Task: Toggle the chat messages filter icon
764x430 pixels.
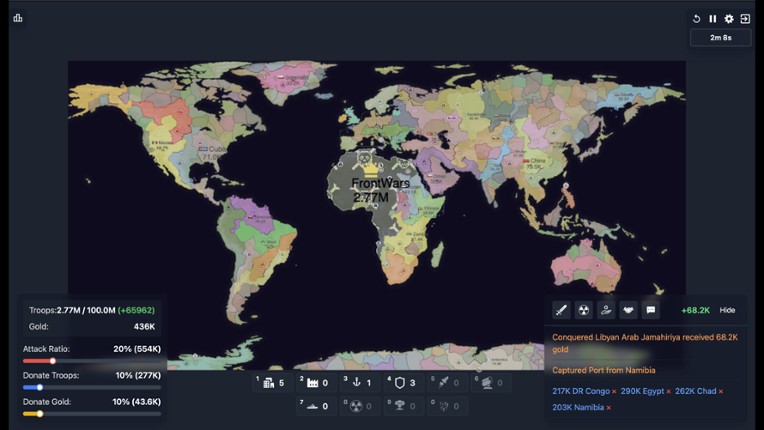Action: pyautogui.click(x=651, y=310)
